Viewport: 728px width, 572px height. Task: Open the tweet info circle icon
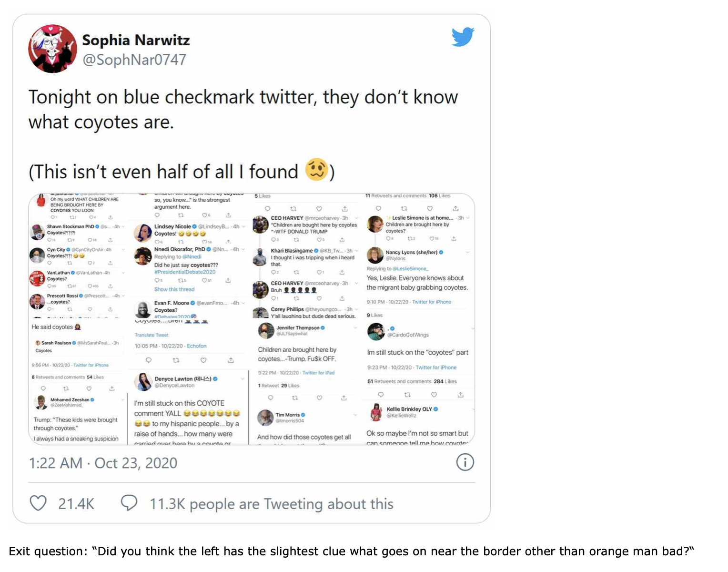(x=465, y=462)
